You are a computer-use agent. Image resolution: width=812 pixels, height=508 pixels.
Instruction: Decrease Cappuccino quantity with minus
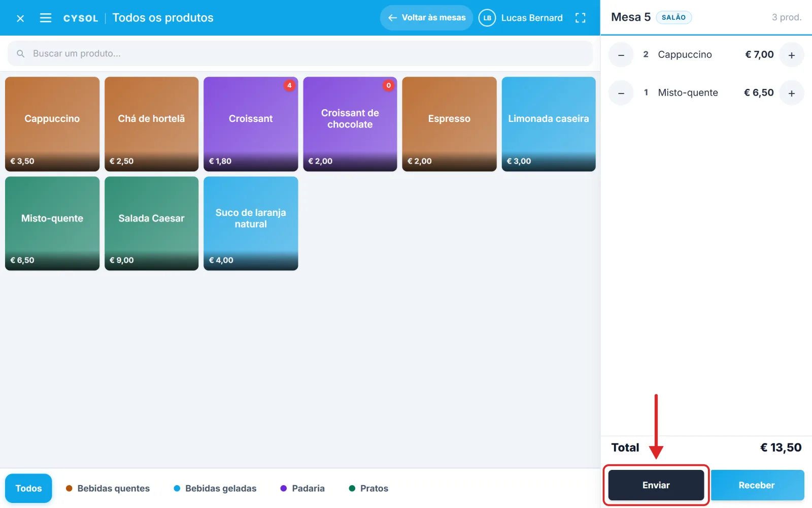coord(621,55)
